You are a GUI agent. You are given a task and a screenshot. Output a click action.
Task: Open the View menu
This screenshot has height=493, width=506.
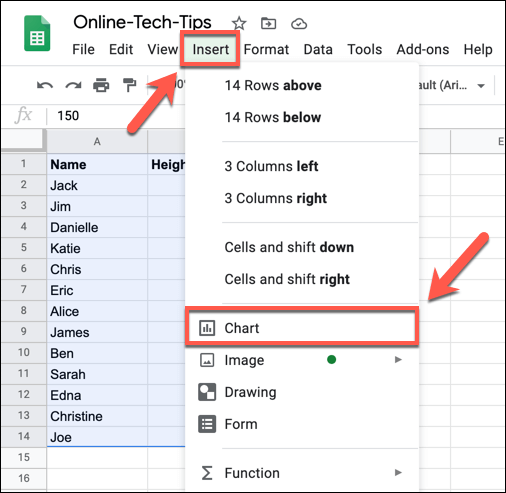coord(163,49)
